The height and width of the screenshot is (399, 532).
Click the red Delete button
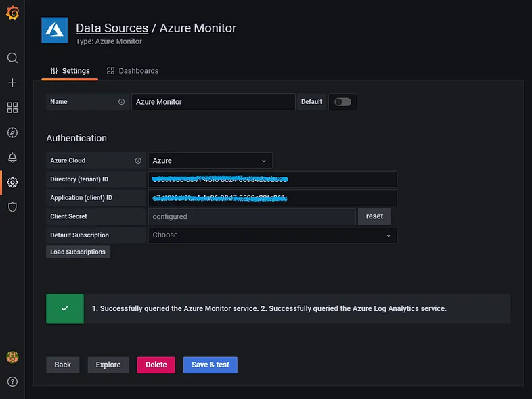pyautogui.click(x=156, y=365)
